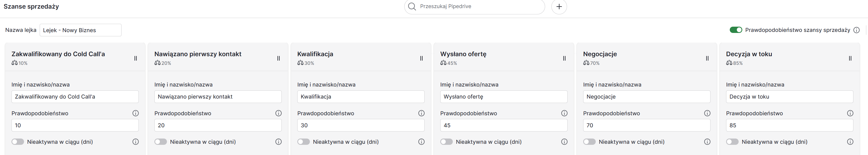Click the Decyzja w toku header title
This screenshot has width=868, height=155.
pos(749,54)
